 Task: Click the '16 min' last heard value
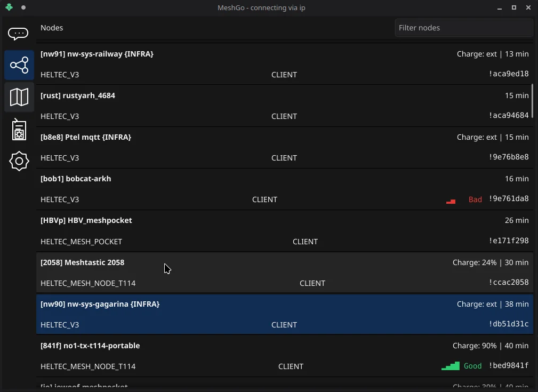pos(517,179)
